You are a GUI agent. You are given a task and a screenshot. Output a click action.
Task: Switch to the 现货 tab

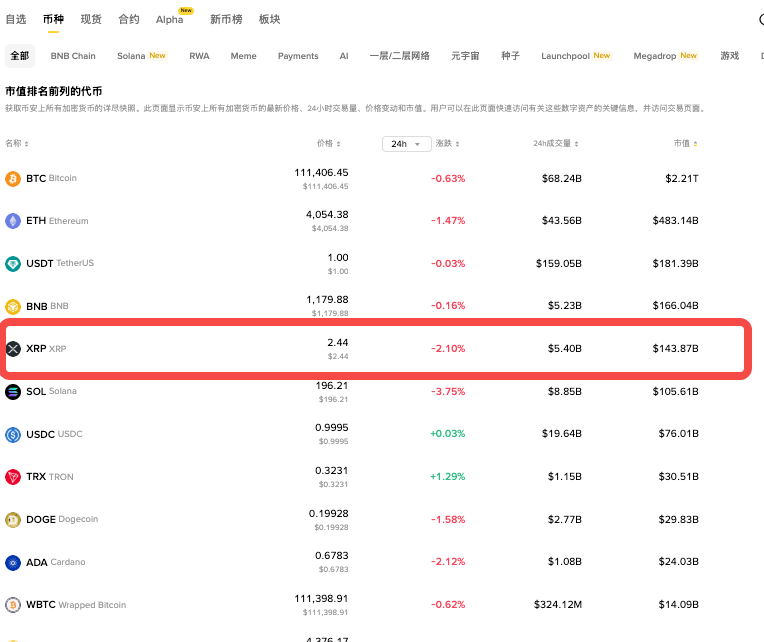click(91, 19)
